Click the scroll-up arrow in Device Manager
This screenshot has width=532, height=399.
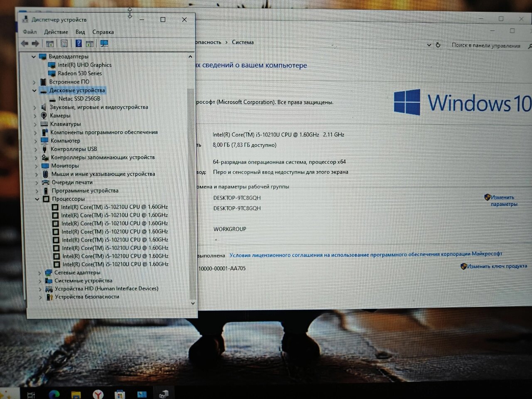pos(190,57)
